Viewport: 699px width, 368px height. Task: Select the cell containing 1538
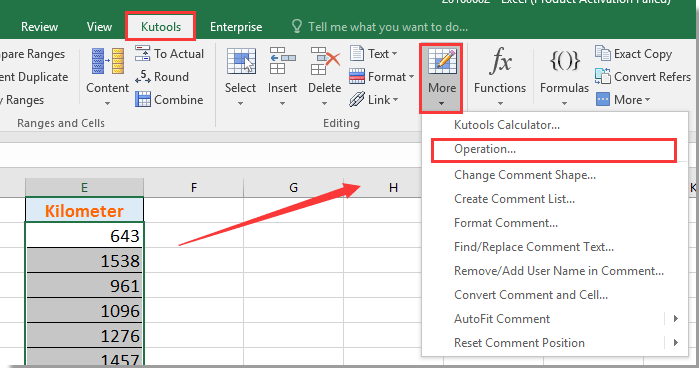point(84,260)
